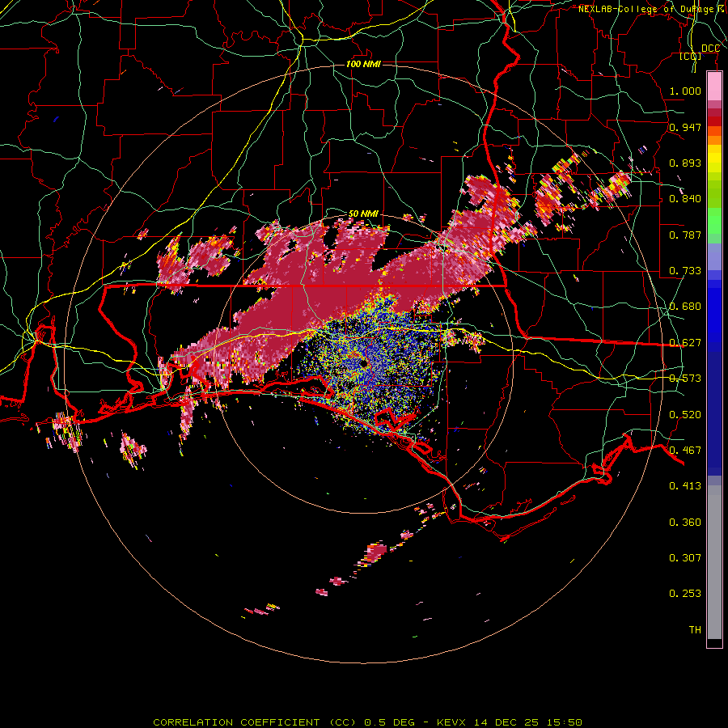728x728 pixels.
Task: Select the 0.413 legend value
Action: 685,486
